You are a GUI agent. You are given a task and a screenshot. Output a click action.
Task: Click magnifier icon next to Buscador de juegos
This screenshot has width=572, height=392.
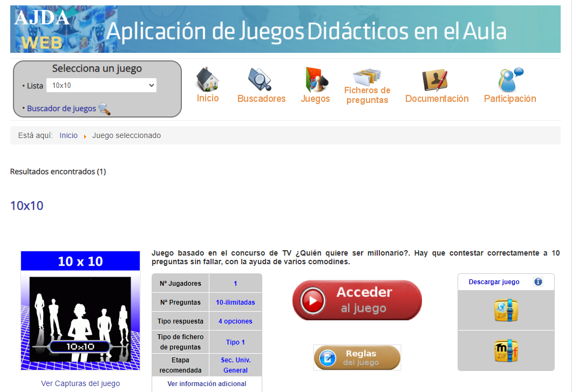click(x=105, y=109)
